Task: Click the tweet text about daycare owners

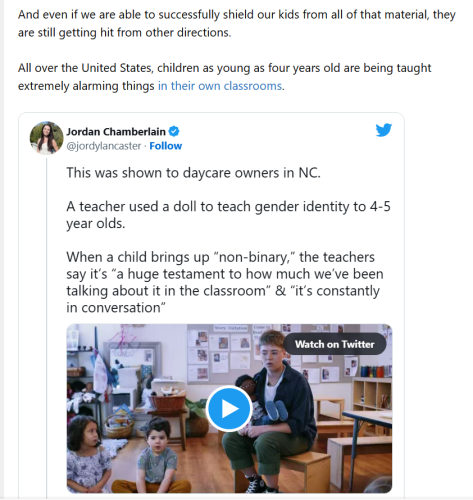Action: [193, 173]
